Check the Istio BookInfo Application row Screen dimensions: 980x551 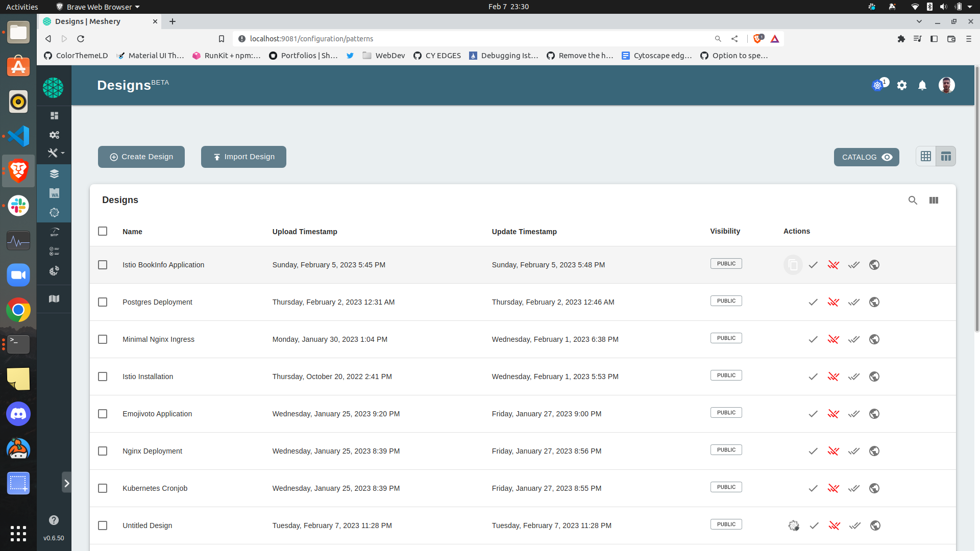[103, 265]
